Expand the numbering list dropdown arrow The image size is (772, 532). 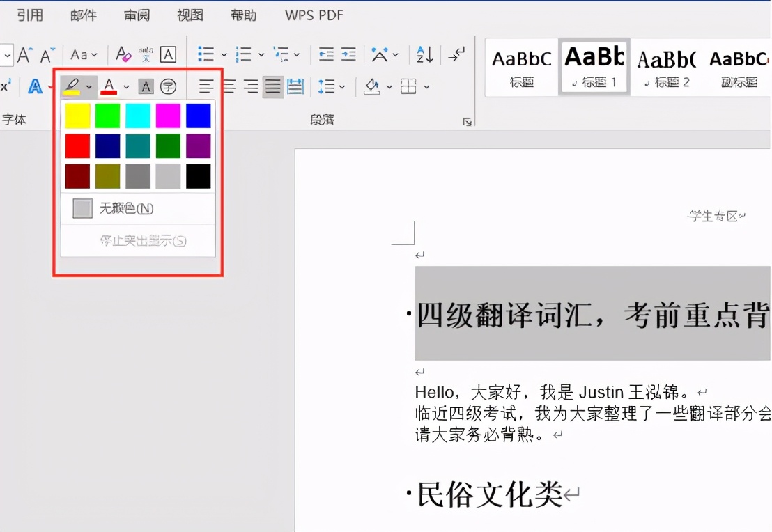pyautogui.click(x=262, y=54)
